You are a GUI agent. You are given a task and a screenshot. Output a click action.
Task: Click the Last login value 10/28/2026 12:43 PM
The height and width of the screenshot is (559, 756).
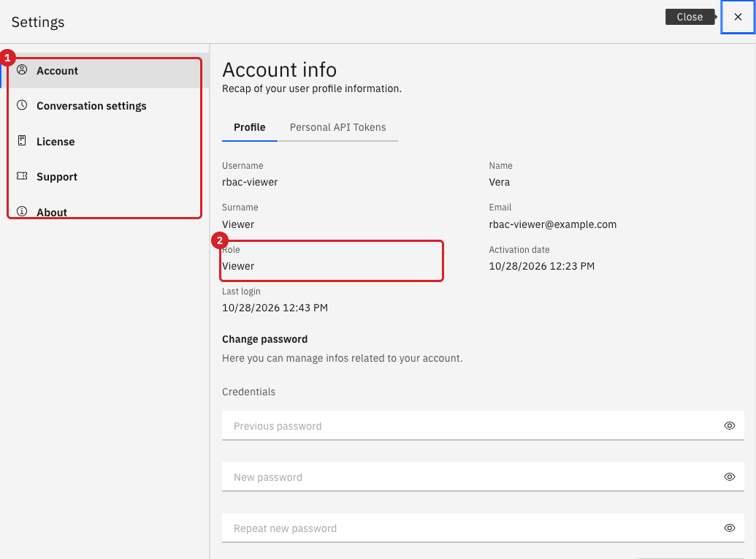tap(275, 308)
